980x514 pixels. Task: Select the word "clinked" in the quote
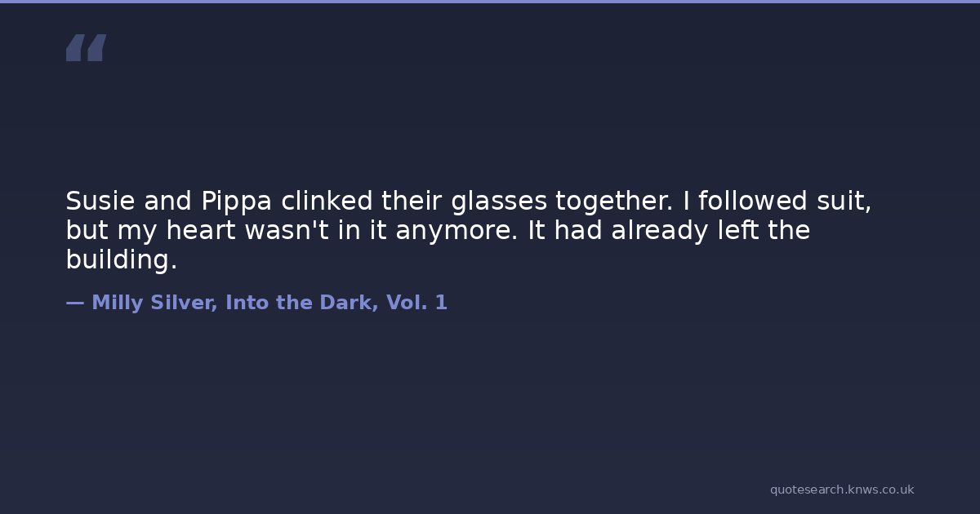pos(327,201)
